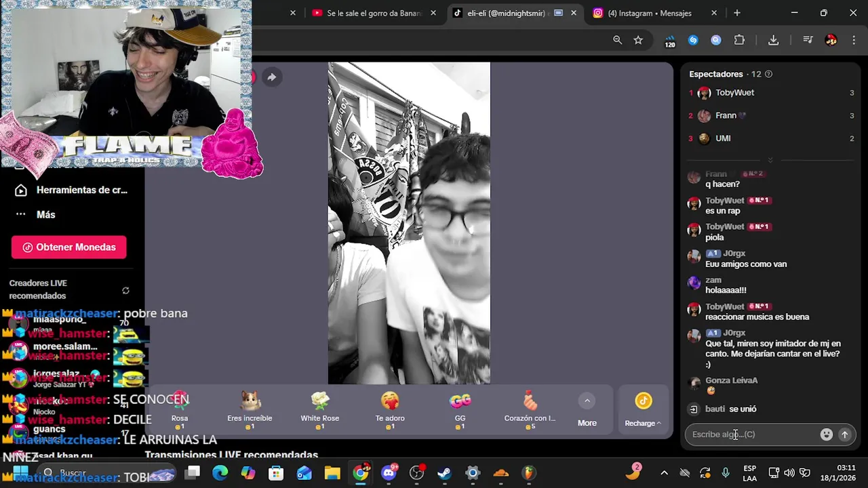
Task: Click the chat input 'Escribe algo'
Action: (x=753, y=434)
